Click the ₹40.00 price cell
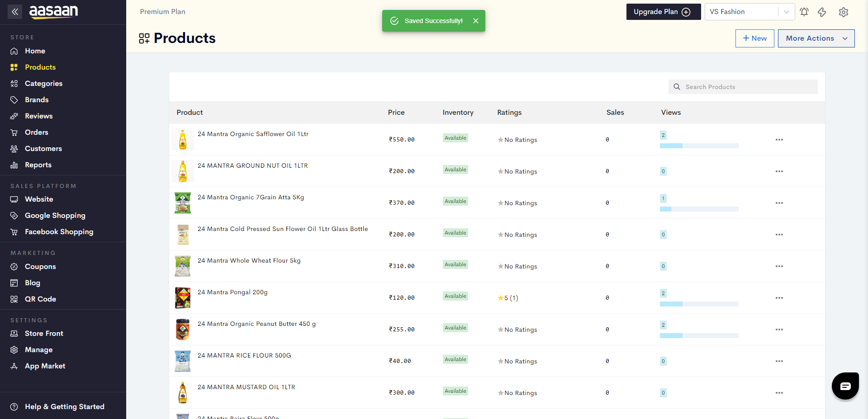 coord(400,361)
